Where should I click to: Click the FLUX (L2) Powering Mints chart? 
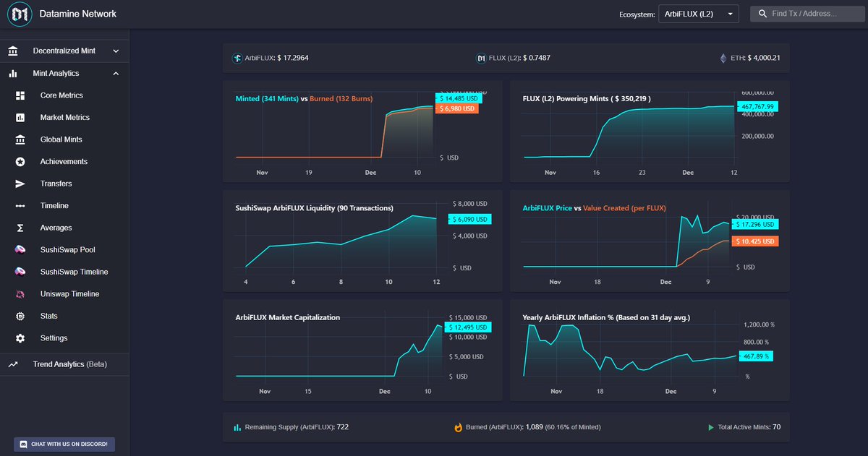[650, 131]
